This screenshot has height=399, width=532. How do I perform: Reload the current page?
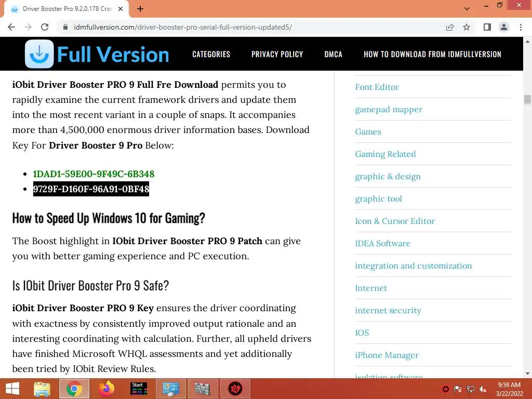(x=45, y=27)
